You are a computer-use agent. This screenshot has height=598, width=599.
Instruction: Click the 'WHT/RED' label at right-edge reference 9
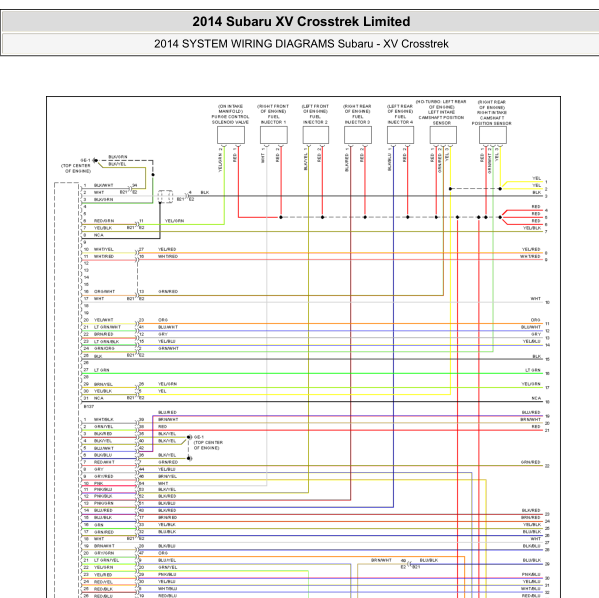[531, 256]
